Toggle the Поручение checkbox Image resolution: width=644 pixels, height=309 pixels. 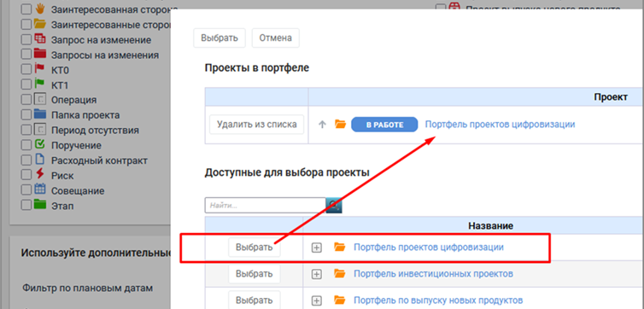pos(26,145)
